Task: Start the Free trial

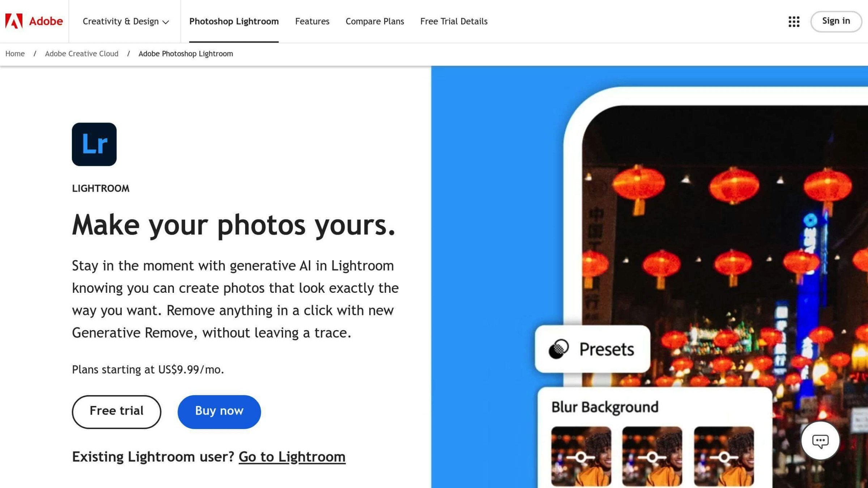Action: pos(116,412)
